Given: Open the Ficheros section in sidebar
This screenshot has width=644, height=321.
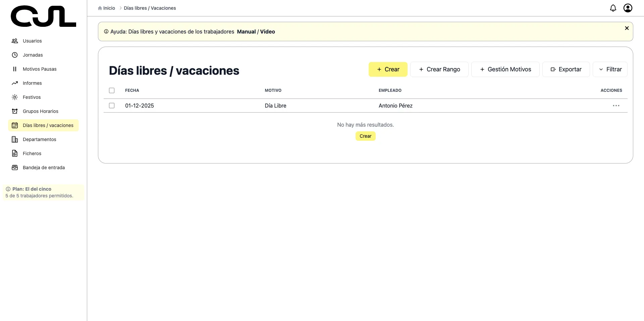Looking at the screenshot, I should click(32, 153).
